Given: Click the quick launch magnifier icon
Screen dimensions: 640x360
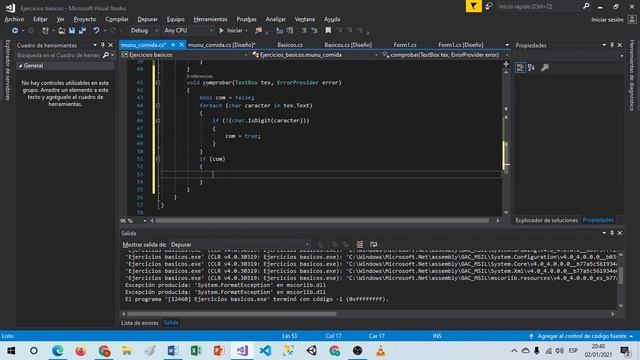Looking at the screenshot, I should tap(586, 7).
